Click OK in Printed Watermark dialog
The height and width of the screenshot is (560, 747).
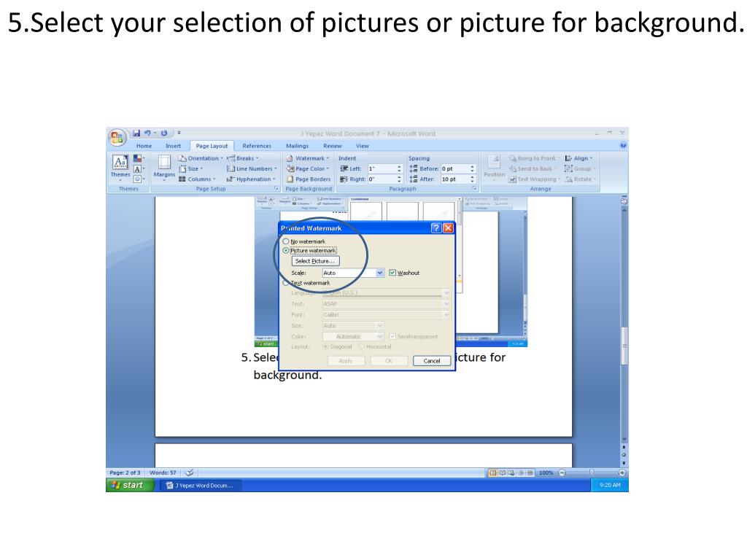point(389,361)
